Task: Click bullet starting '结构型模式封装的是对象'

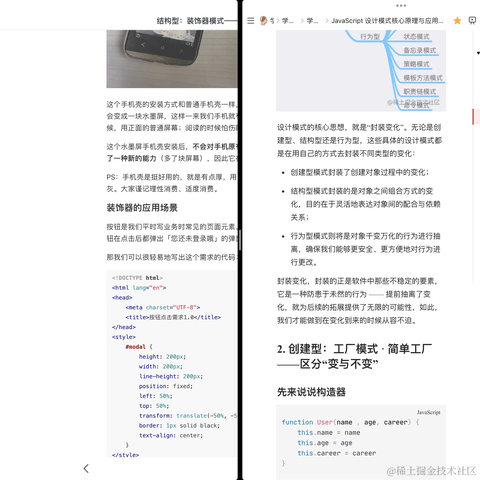Action: [365, 204]
